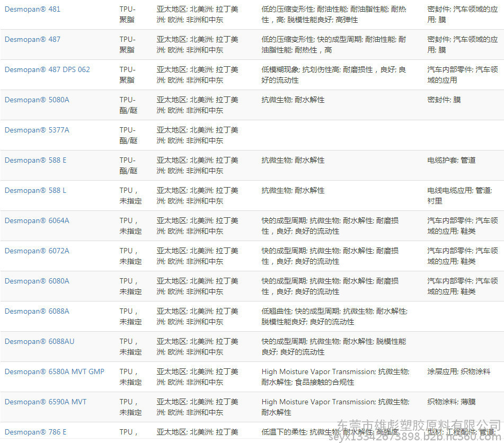Select the 'TPU，未指定' cell in the 6580A MVT GMP row

click(x=130, y=377)
